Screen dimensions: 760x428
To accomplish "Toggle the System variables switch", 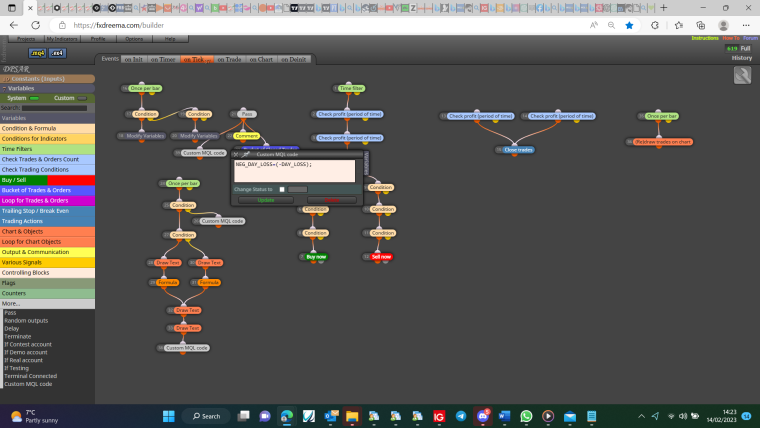I will (x=34, y=98).
